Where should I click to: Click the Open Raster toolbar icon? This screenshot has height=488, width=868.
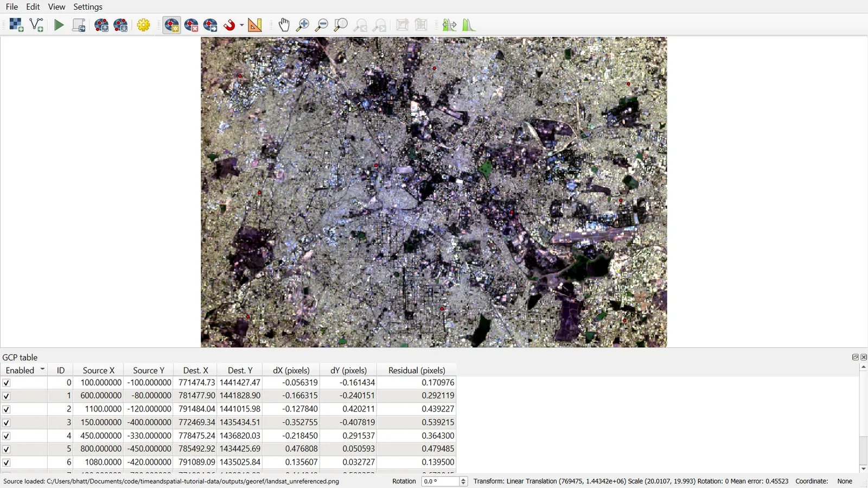tap(16, 25)
